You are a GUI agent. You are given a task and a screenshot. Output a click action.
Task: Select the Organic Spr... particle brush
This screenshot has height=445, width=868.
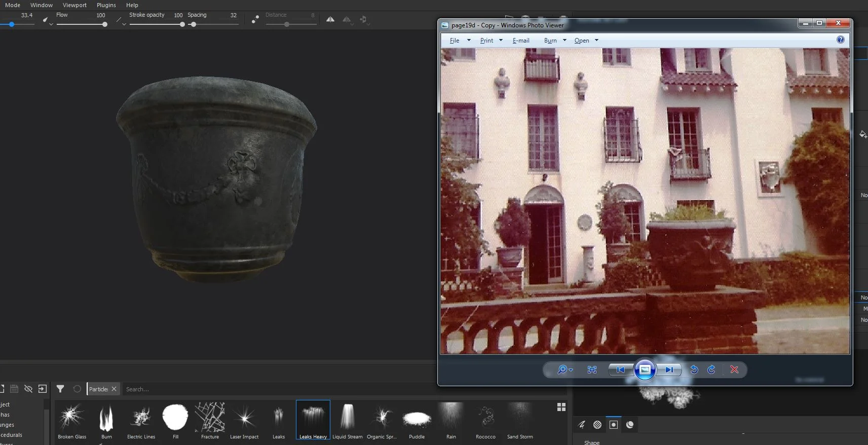[382, 420]
